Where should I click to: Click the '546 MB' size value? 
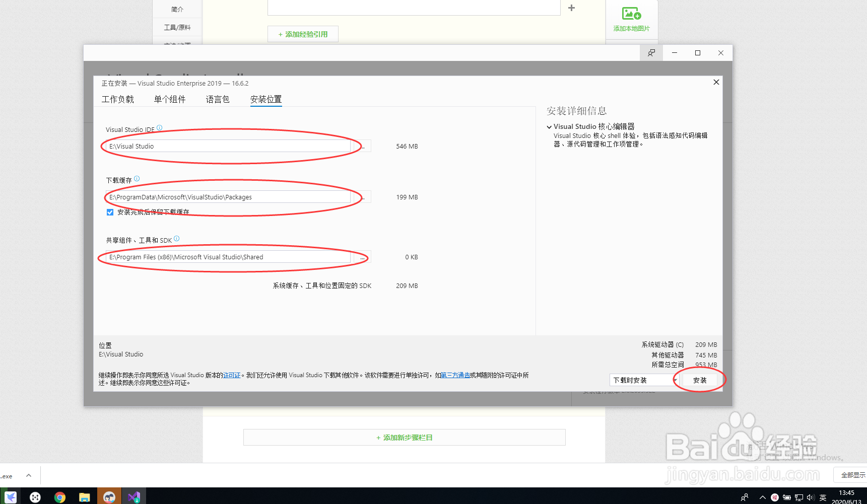click(x=407, y=147)
